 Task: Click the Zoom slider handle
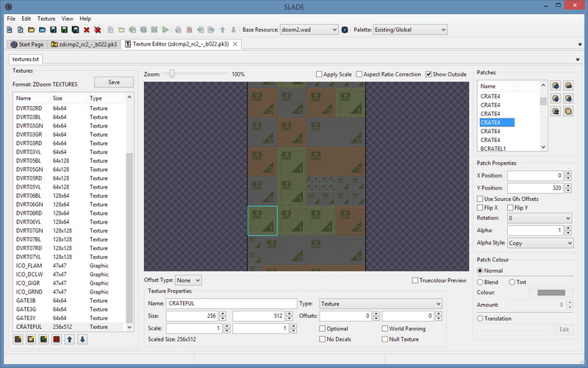click(x=172, y=74)
